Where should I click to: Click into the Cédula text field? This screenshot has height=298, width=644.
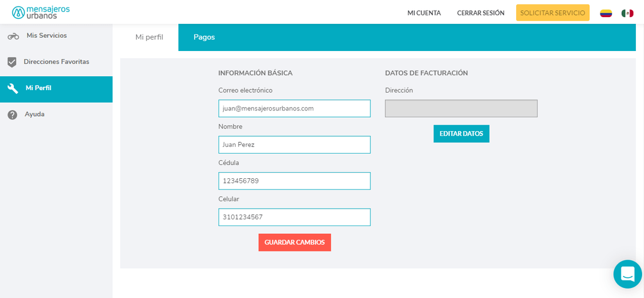point(294,181)
